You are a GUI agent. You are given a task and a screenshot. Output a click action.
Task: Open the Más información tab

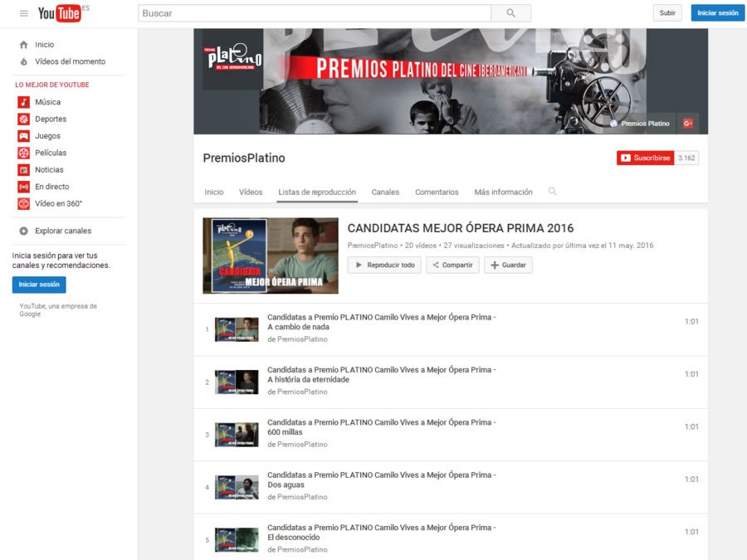504,192
